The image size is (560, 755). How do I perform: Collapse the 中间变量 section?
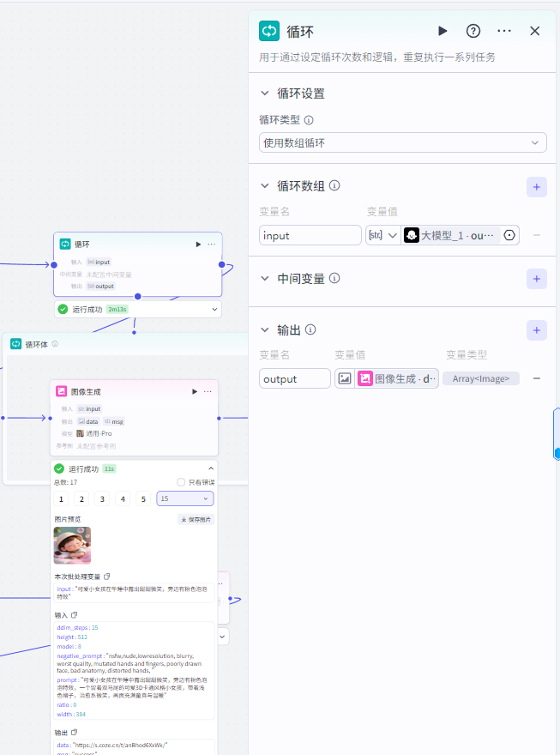(265, 278)
